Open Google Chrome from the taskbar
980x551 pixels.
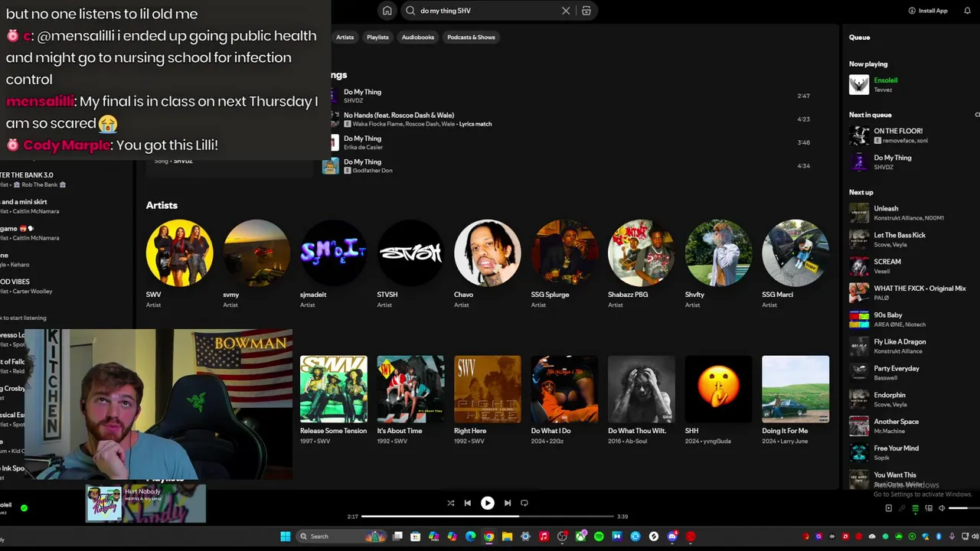pos(488,536)
